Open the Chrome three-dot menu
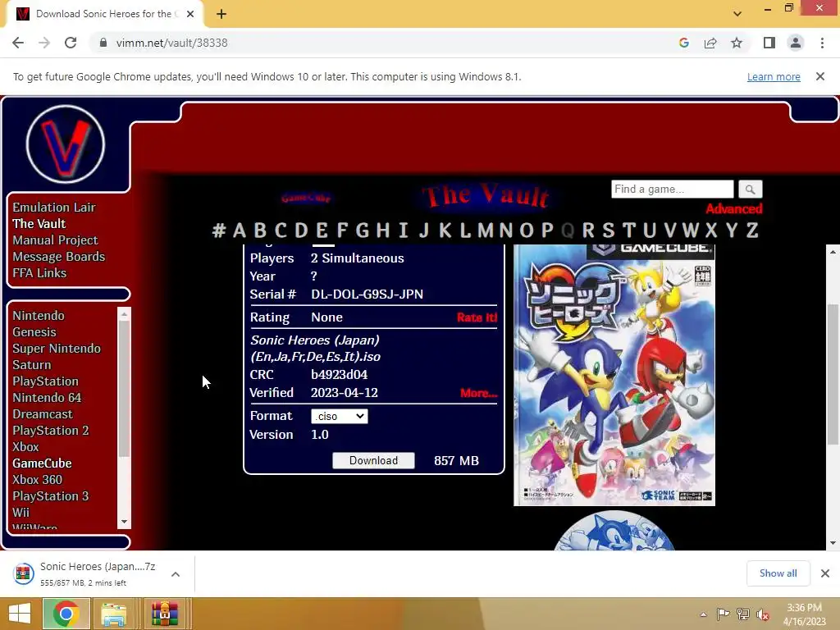The image size is (840, 630). click(x=822, y=43)
